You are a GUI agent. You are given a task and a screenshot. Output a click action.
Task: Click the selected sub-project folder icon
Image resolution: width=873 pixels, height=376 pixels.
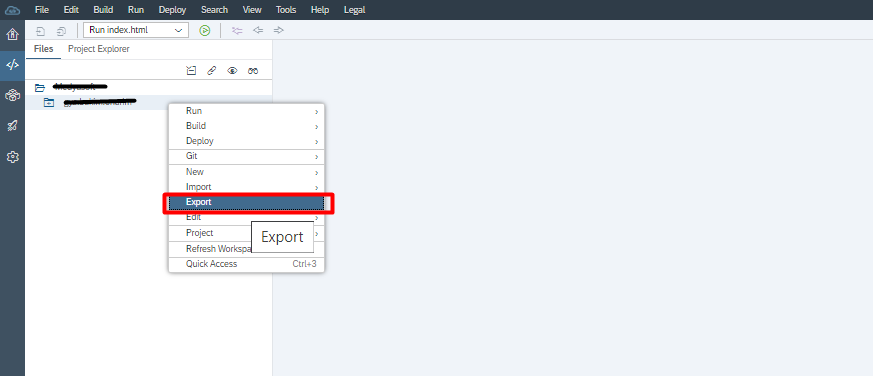[49, 102]
